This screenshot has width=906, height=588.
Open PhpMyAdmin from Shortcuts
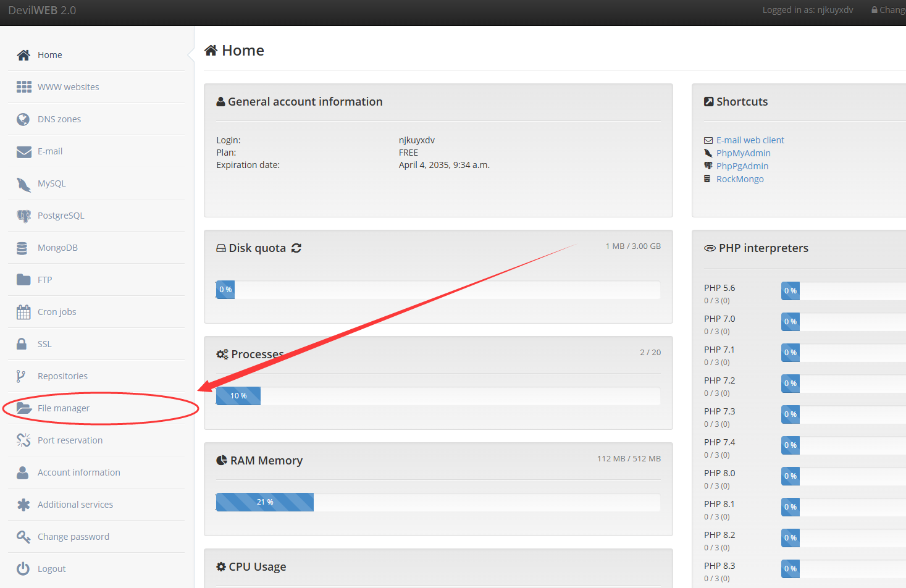click(743, 153)
